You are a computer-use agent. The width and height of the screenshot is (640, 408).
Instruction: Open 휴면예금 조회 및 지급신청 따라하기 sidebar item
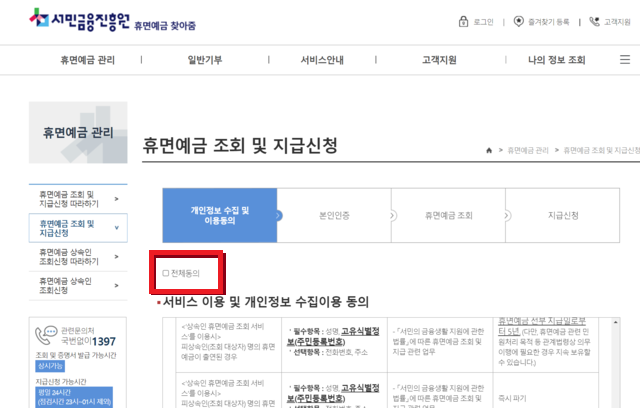78,199
